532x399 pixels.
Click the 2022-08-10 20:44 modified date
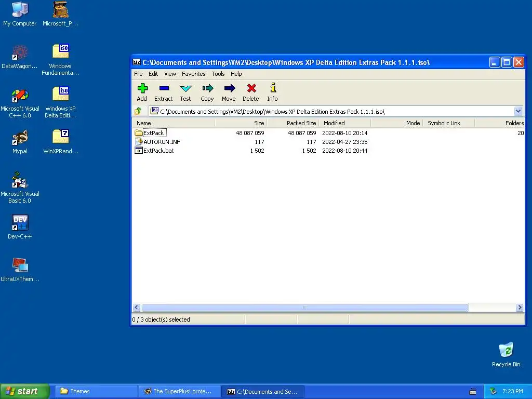click(x=345, y=151)
